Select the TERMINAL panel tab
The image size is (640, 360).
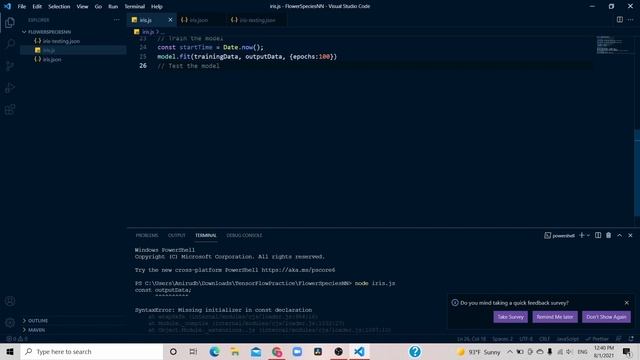click(206, 236)
